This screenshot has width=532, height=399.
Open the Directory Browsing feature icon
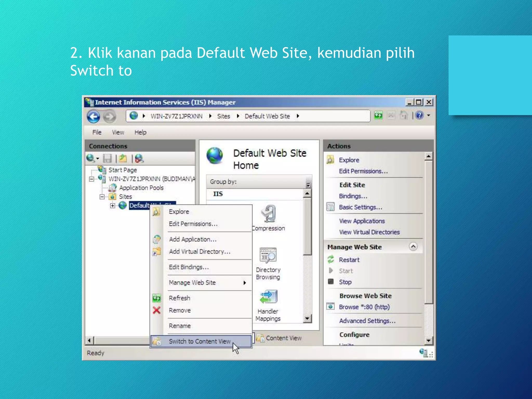click(268, 255)
